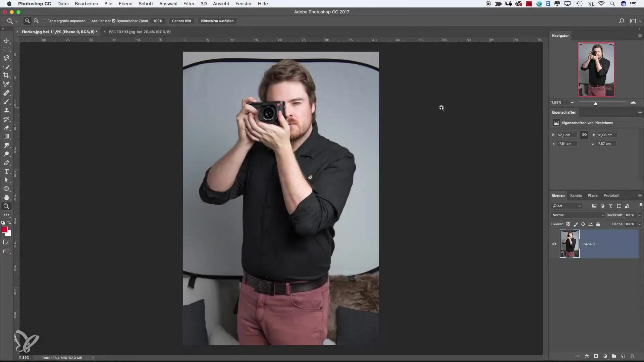The height and width of the screenshot is (362, 644).
Task: Switch to P8170193.jpg document tab
Action: [x=140, y=32]
